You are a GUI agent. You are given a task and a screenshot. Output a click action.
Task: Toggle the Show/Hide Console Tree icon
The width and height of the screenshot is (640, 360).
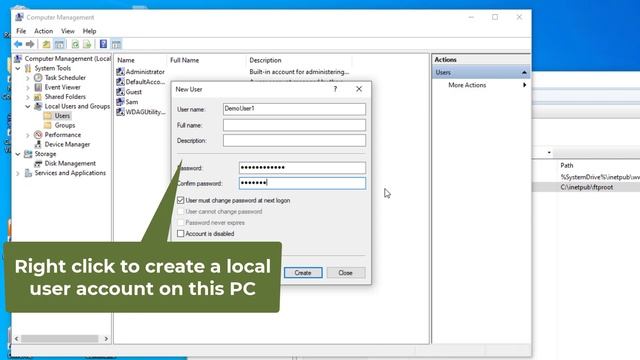coord(59,44)
